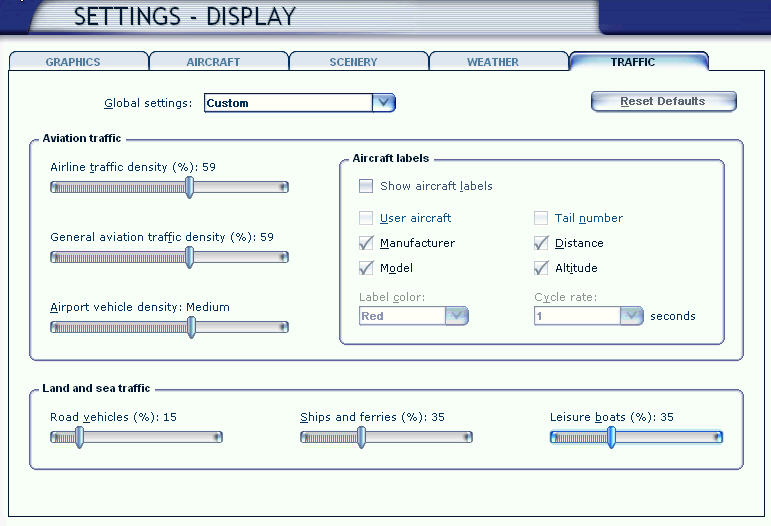The image size is (771, 526).
Task: Toggle the Tail number checkbox
Action: pyautogui.click(x=541, y=218)
